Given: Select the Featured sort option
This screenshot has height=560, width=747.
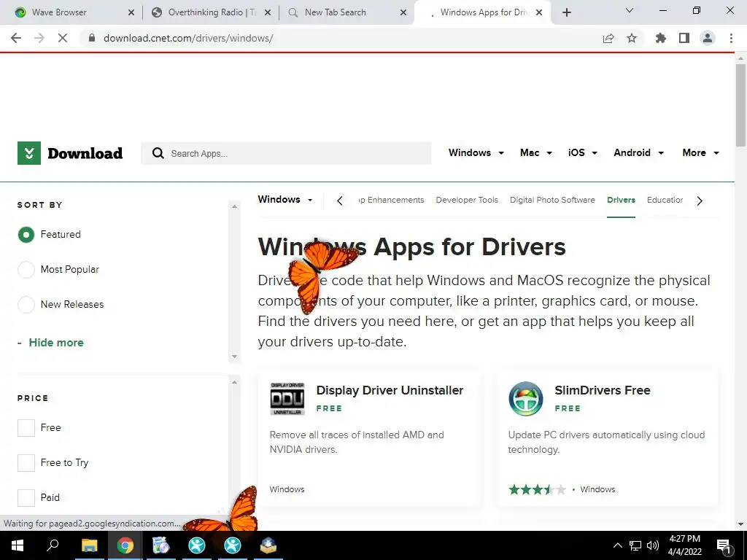Looking at the screenshot, I should 26,234.
